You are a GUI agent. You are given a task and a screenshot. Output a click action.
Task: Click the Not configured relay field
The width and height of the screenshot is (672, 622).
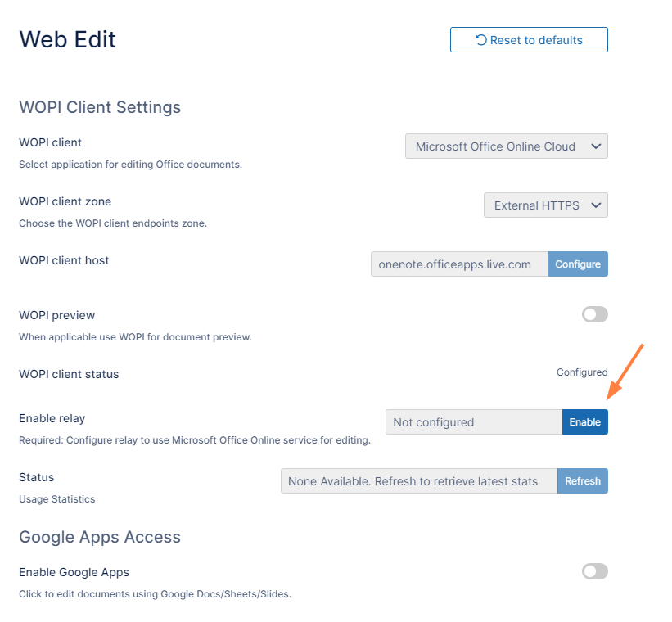coord(473,422)
